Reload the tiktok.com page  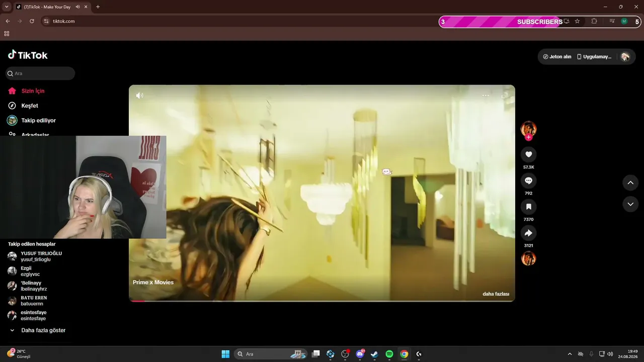point(32,21)
